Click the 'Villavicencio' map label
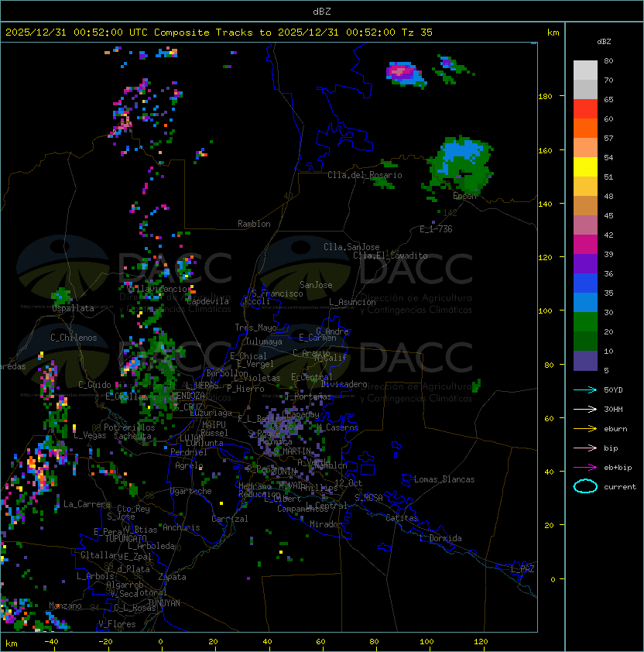The width and height of the screenshot is (644, 652). click(157, 289)
